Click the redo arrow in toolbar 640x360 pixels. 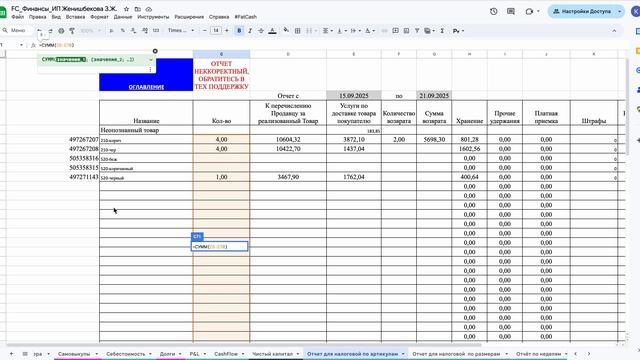[50, 31]
